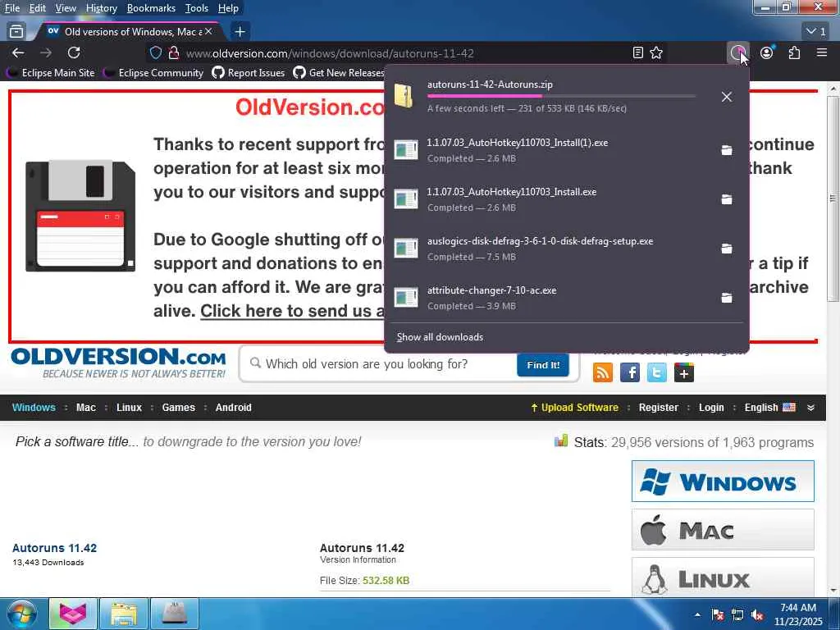Viewport: 840px width, 630px height.
Task: Open a new tab with plus button
Action: click(240, 32)
